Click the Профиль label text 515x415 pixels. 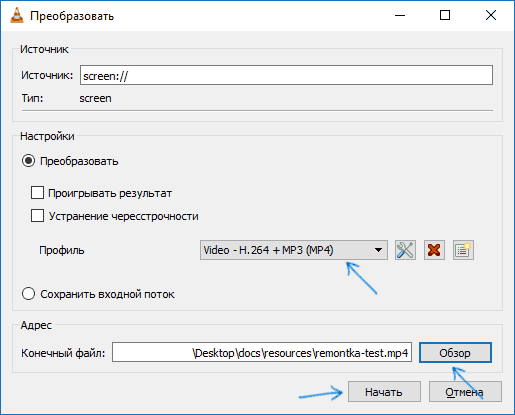point(62,250)
